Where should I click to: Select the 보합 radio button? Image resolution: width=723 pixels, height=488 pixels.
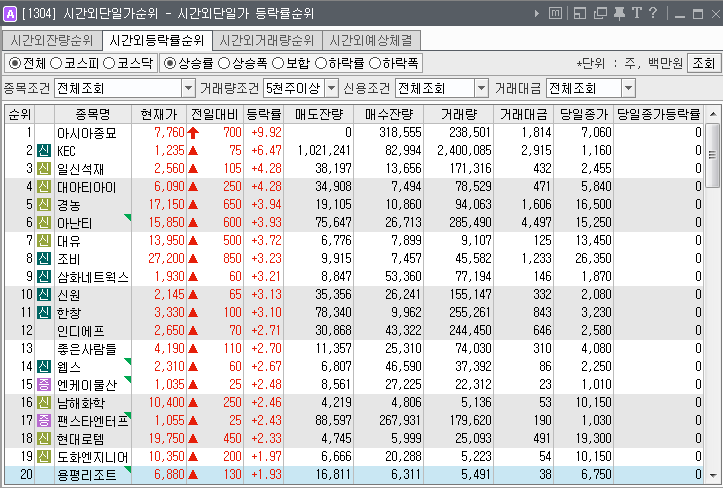point(278,63)
